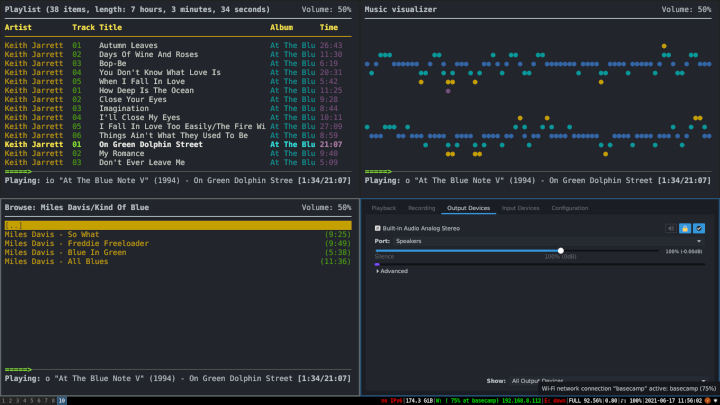Click the sound card icon beside Built-in Audio

pyautogui.click(x=377, y=228)
